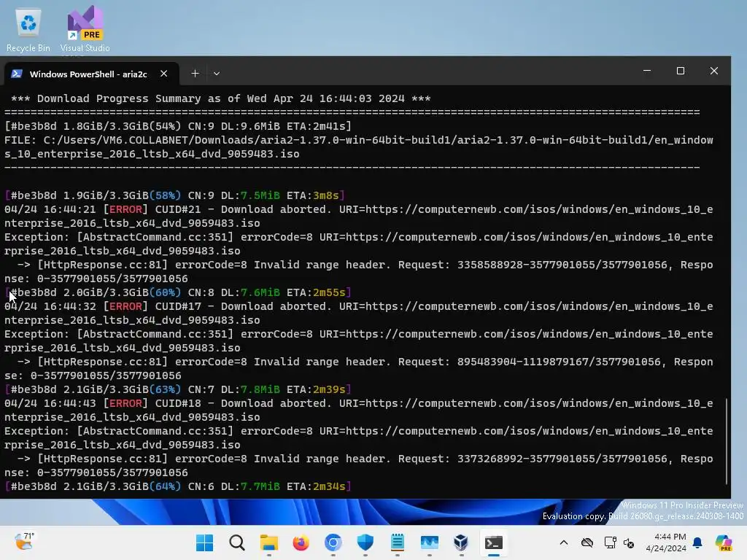Click the 58% progress status line

175,195
